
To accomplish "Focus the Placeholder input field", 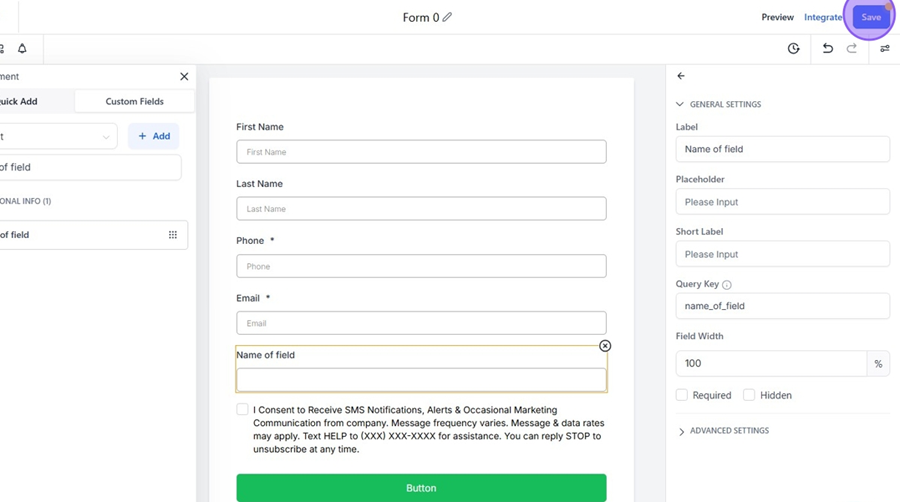I will pyautogui.click(x=782, y=202).
